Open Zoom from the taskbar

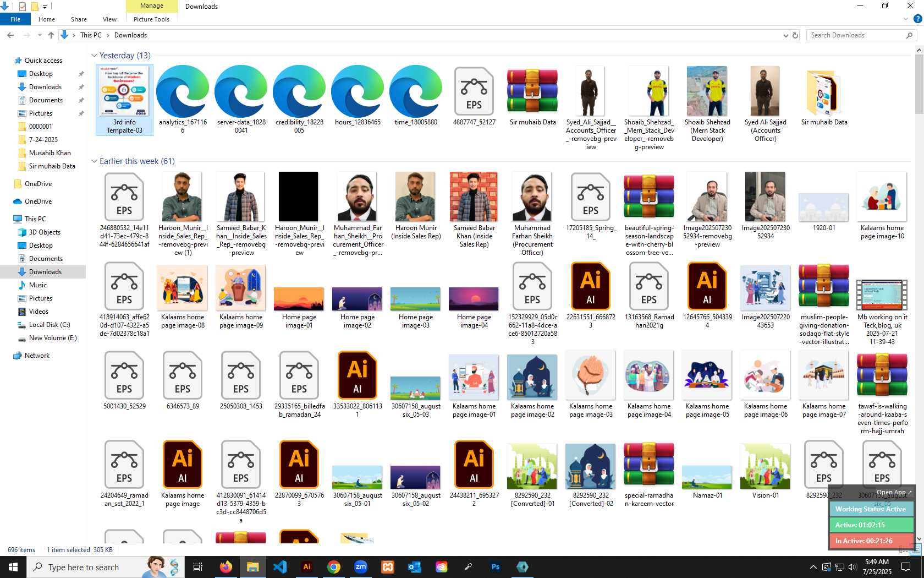coord(361,567)
